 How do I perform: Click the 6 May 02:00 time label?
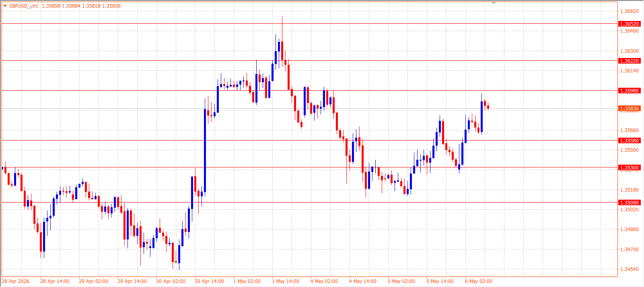[x=479, y=281]
